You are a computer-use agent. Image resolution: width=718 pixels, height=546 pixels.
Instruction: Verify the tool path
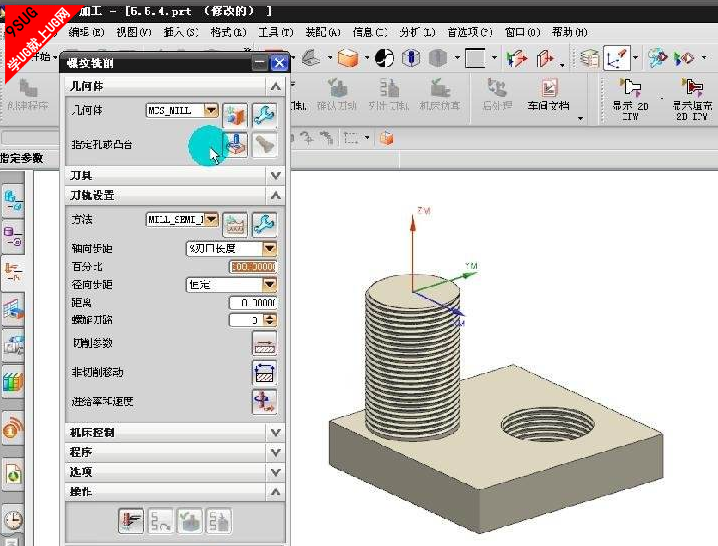(x=190, y=521)
